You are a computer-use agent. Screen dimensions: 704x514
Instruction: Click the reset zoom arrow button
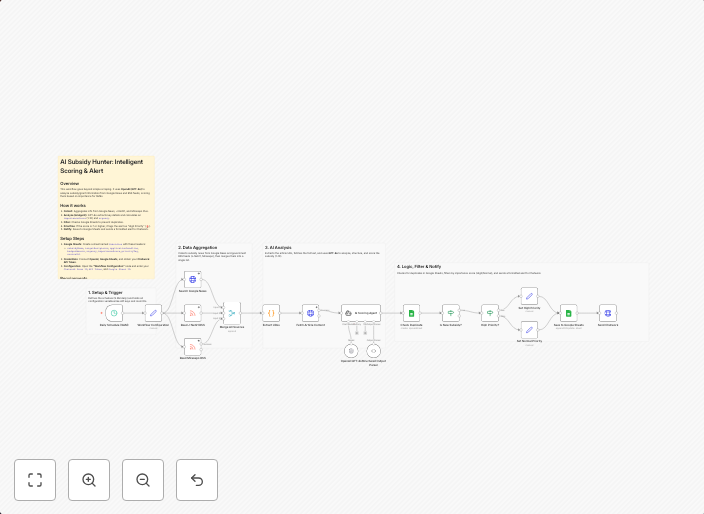coord(197,480)
